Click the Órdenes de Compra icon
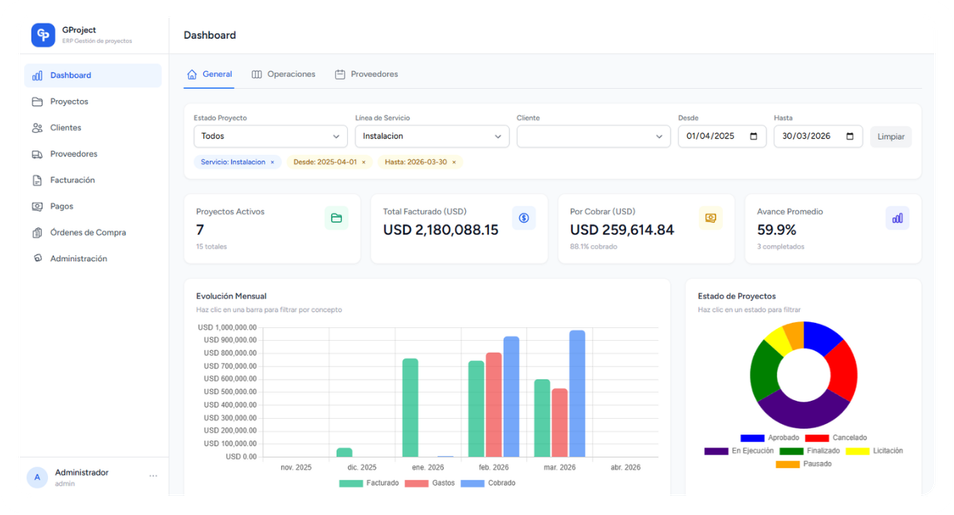The height and width of the screenshot is (515, 954). (37, 232)
